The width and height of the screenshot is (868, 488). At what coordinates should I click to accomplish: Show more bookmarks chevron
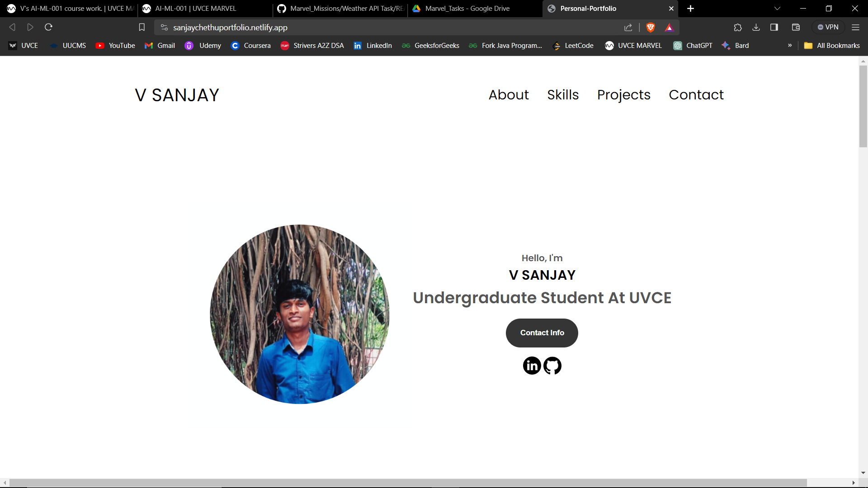tap(790, 46)
